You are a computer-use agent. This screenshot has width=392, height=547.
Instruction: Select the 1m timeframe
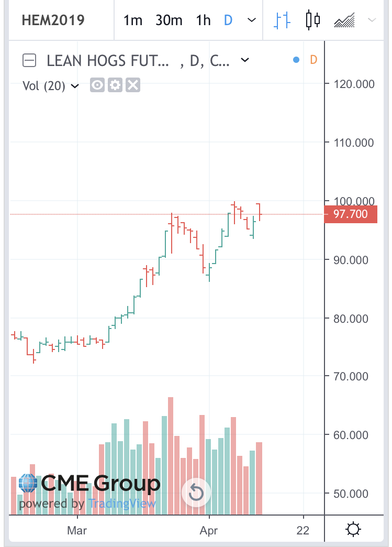point(133,20)
